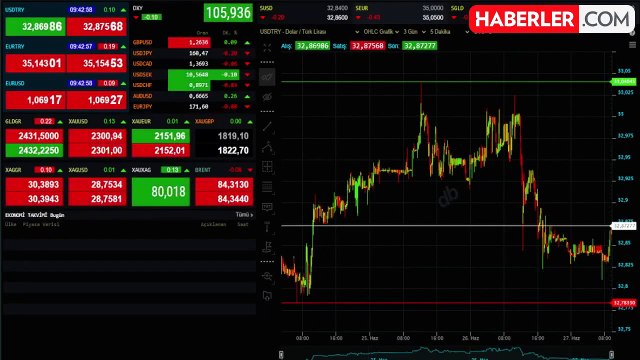Select the horizontal parallel lines tool
Viewport: 640px width, 360px height.
click(267, 187)
